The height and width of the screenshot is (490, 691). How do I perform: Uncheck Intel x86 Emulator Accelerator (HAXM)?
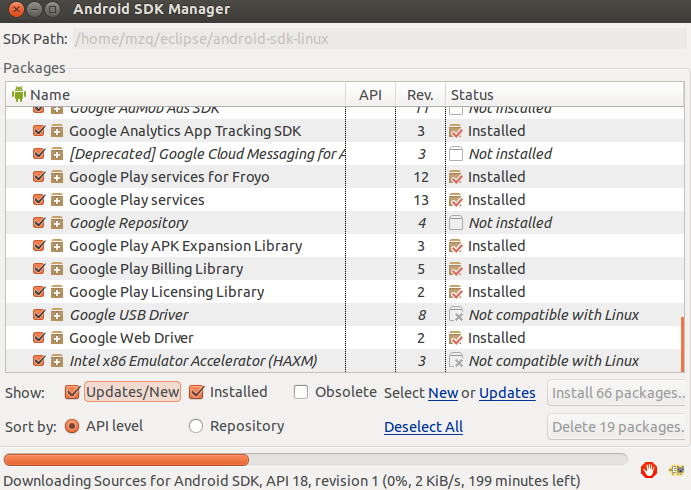pyautogui.click(x=39, y=360)
